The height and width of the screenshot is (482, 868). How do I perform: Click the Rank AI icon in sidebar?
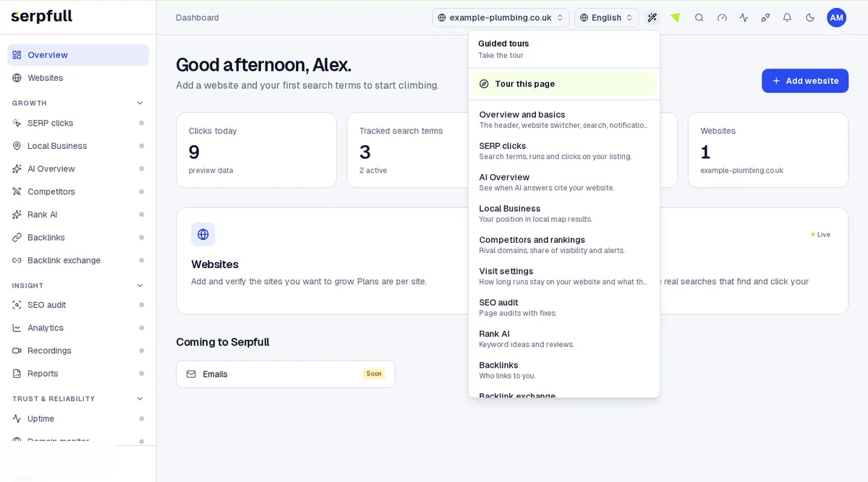click(x=17, y=215)
